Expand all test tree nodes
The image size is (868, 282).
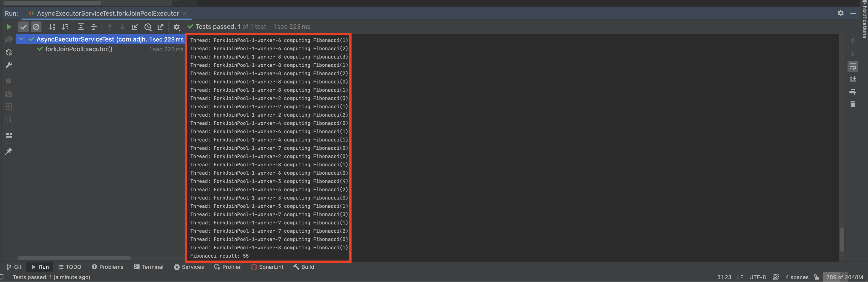click(x=81, y=27)
